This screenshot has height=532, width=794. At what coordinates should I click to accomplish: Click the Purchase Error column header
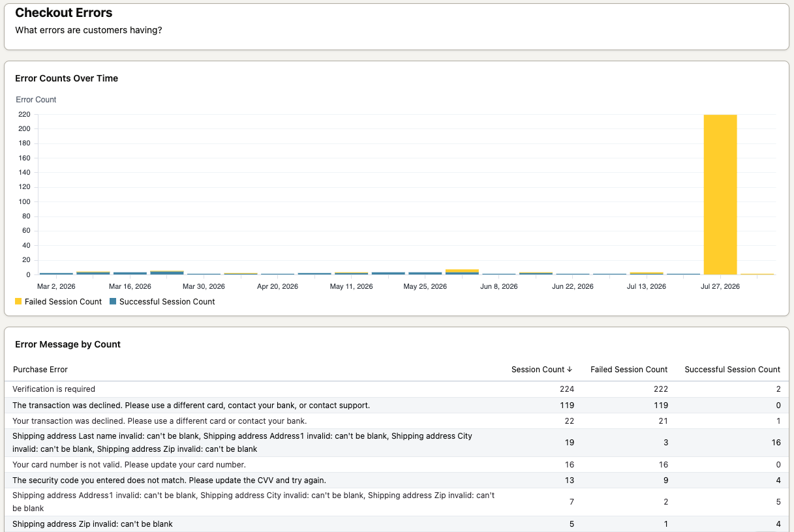click(x=40, y=370)
